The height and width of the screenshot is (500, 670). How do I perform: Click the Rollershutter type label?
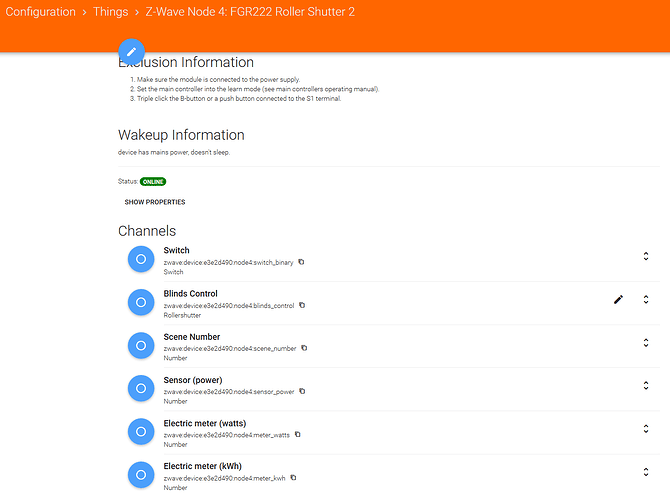point(182,315)
